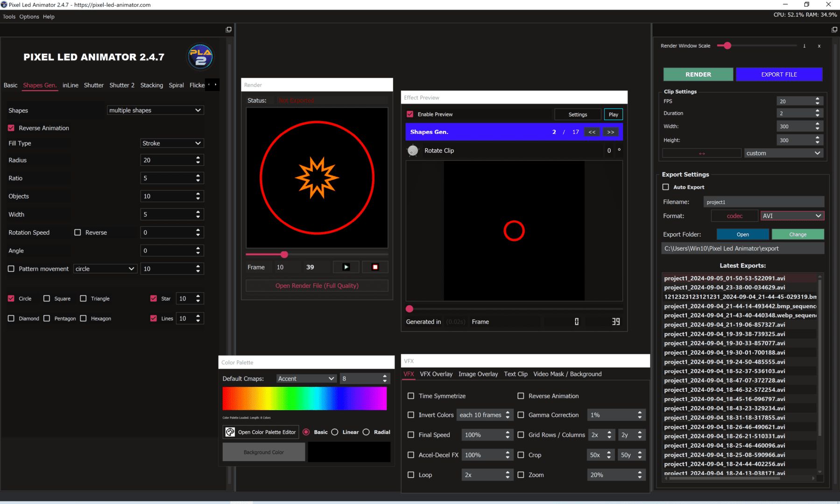Click the tab scroll arrows next to Flicker

(212, 84)
